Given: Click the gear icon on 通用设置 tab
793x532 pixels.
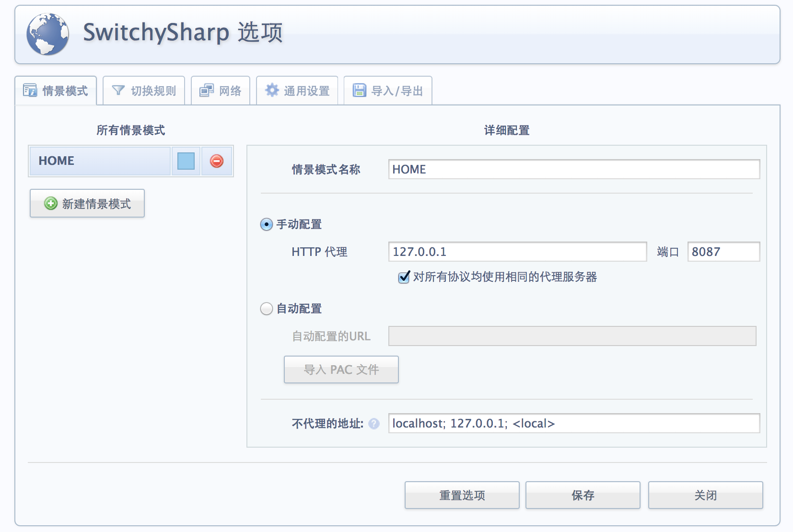Looking at the screenshot, I should click(272, 90).
